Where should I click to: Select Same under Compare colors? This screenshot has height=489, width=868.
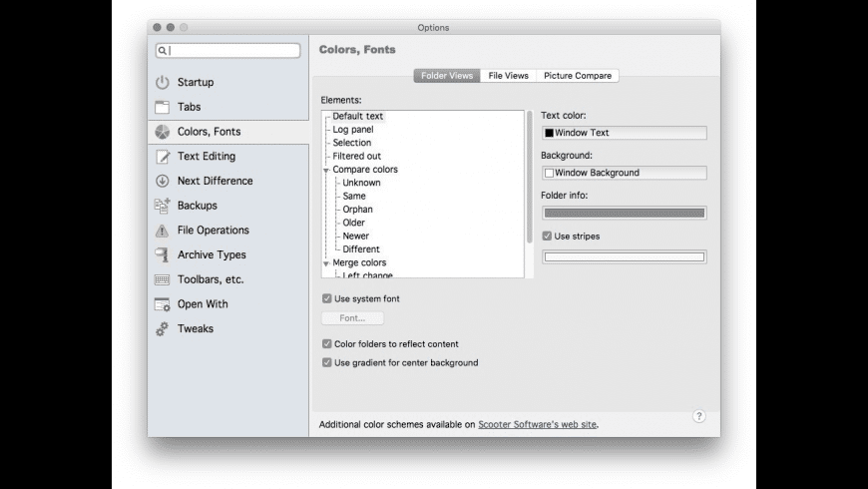click(x=354, y=196)
